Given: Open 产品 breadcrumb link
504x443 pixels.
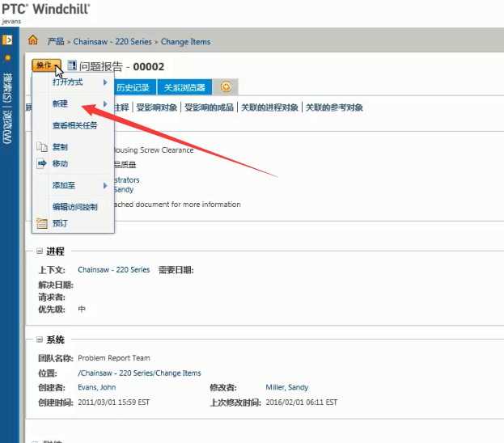Looking at the screenshot, I should [56, 41].
